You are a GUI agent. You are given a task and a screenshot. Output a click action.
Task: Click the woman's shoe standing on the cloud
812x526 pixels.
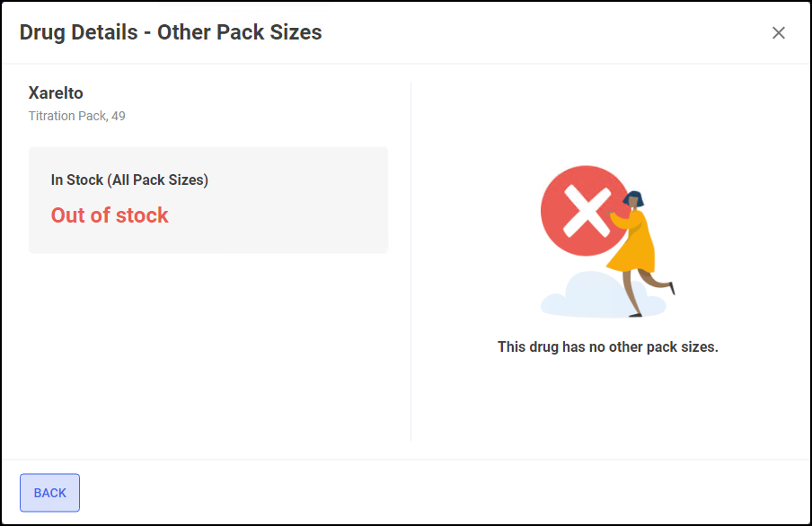tap(636, 314)
